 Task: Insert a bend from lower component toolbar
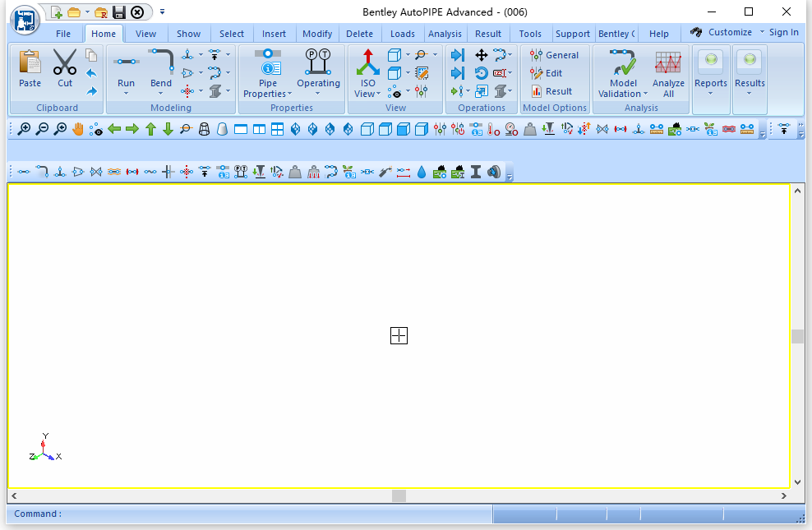43,172
